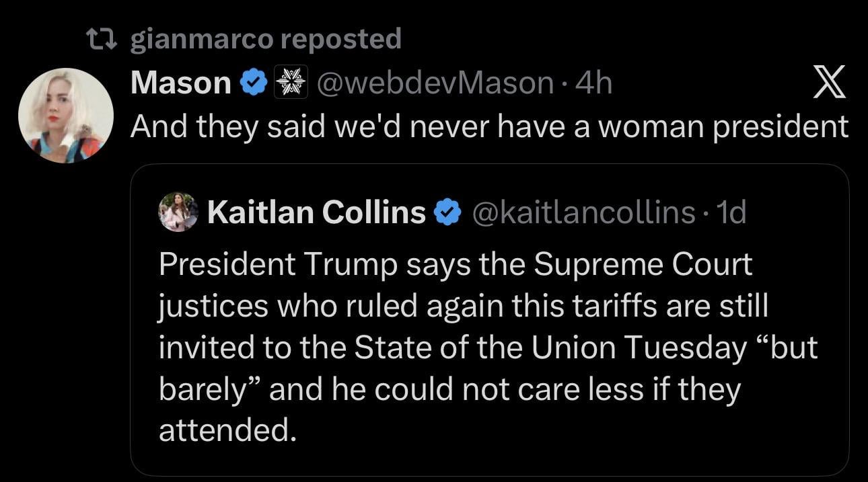
Task: Open the @kaitlancollins handle
Action: point(584,212)
